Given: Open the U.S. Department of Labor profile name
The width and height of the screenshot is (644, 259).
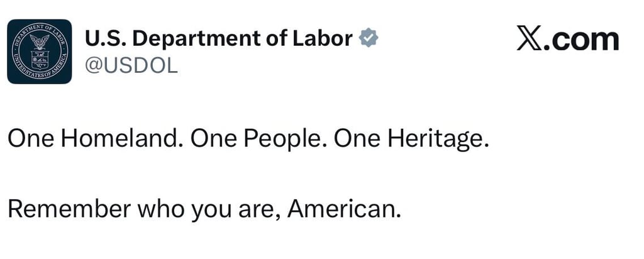Looking at the screenshot, I should click(x=218, y=39).
